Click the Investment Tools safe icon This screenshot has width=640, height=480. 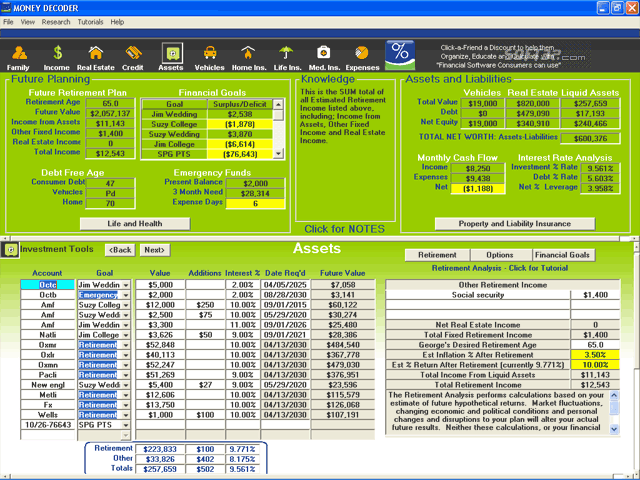tap(10, 250)
